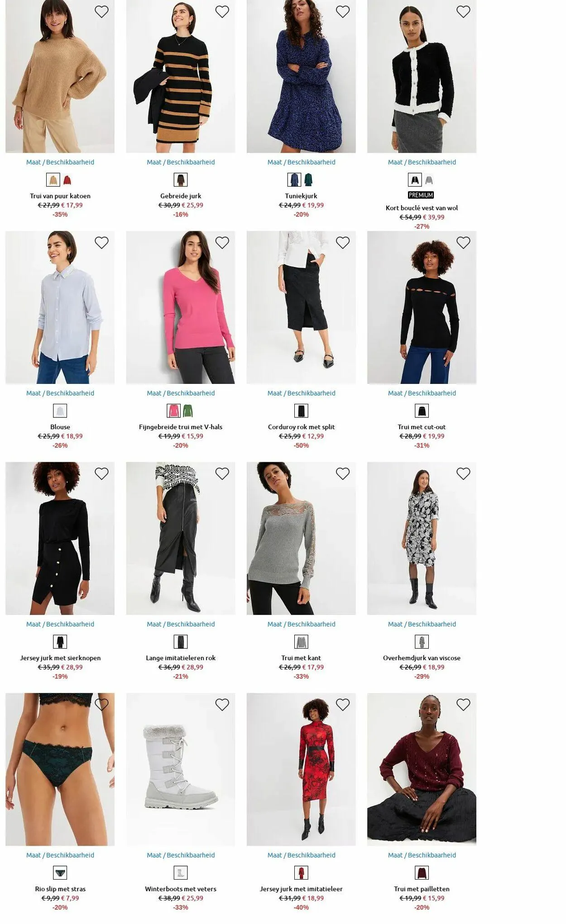This screenshot has height=924, width=566.
Task: Click heart icon on Tuniekjurk product
Action: (343, 12)
